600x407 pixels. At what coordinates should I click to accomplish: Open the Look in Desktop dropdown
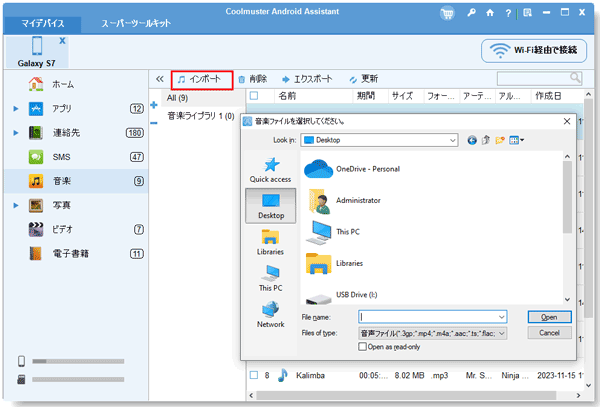click(379, 140)
